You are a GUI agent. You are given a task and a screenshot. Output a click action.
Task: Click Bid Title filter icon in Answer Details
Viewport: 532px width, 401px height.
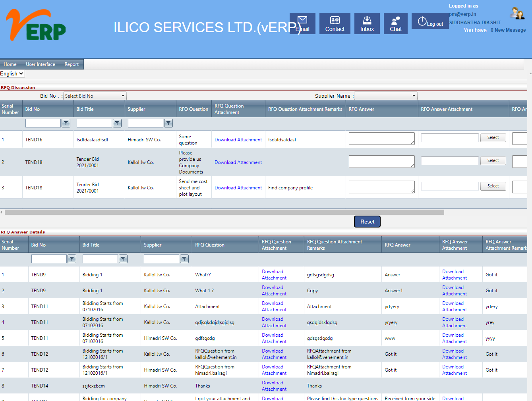tap(123, 259)
